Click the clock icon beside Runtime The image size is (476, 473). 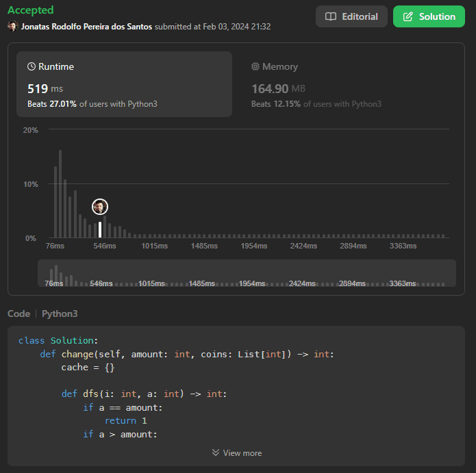click(32, 67)
